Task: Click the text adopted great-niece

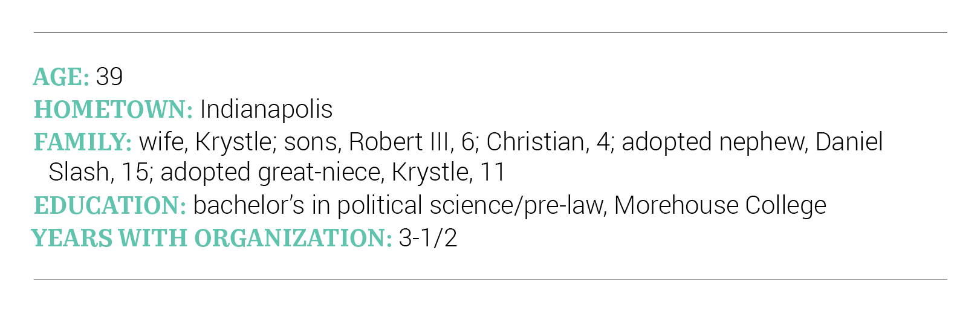Action: 271,172
